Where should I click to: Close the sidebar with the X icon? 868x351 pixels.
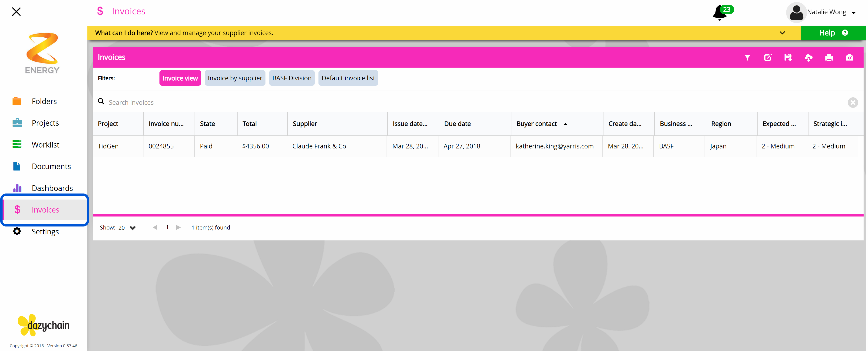(x=16, y=12)
